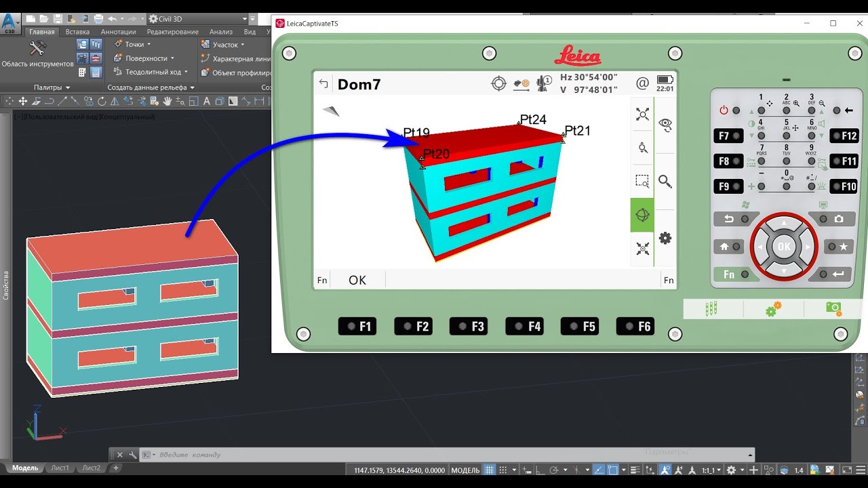The height and width of the screenshot is (488, 868).
Task: Toggle the green orbit tool in Leica viewer
Action: [642, 216]
